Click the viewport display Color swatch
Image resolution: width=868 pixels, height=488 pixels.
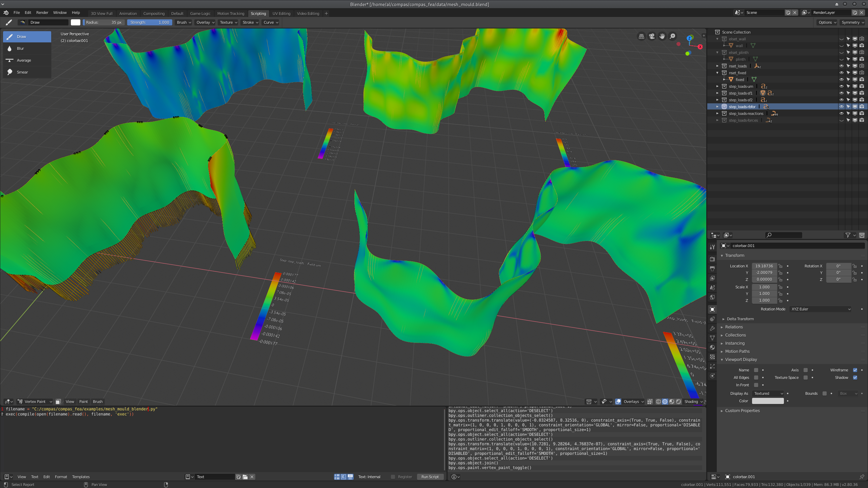click(x=768, y=401)
